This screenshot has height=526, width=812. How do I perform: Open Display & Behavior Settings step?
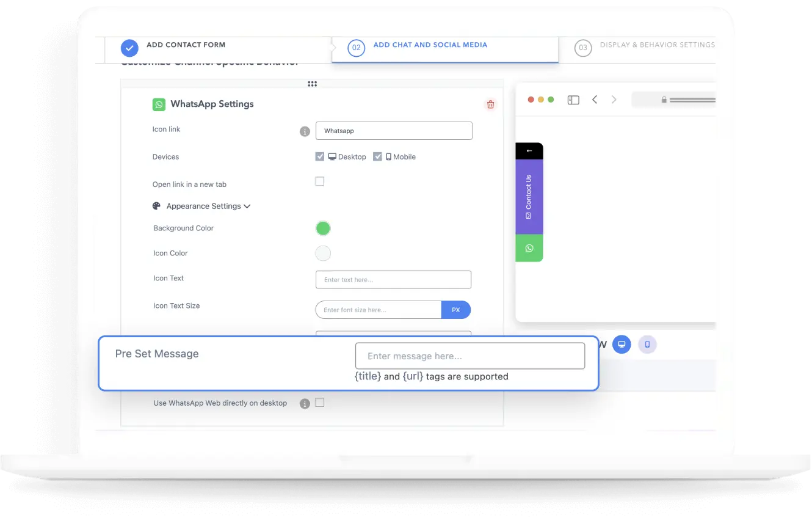coord(645,46)
